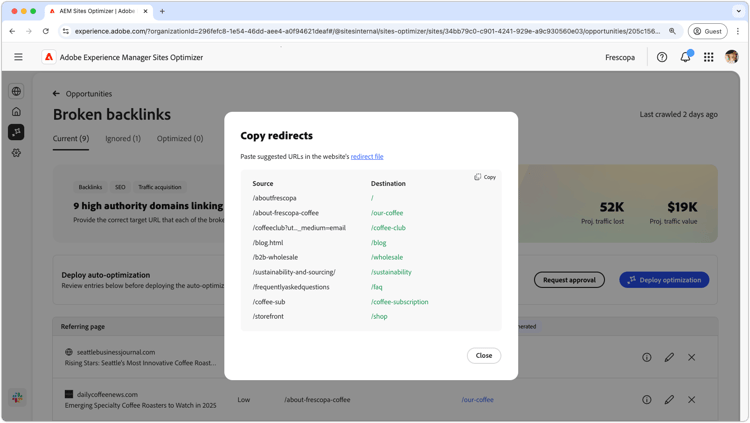The height and width of the screenshot is (423, 750).
Task: Expand the browser tab search chevron
Action: (739, 11)
